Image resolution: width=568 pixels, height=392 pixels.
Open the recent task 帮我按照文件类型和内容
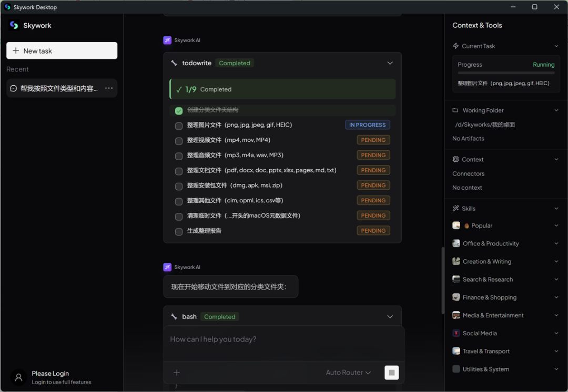[x=62, y=88]
